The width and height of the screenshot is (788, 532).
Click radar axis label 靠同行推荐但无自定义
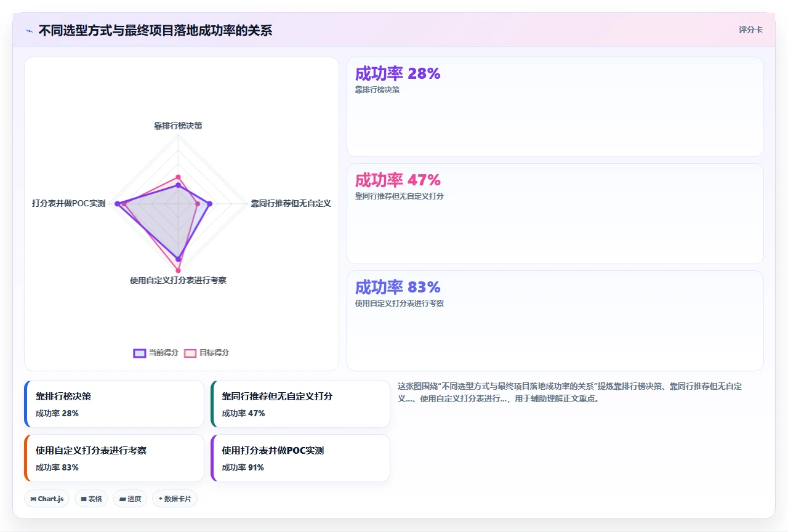[291, 203]
